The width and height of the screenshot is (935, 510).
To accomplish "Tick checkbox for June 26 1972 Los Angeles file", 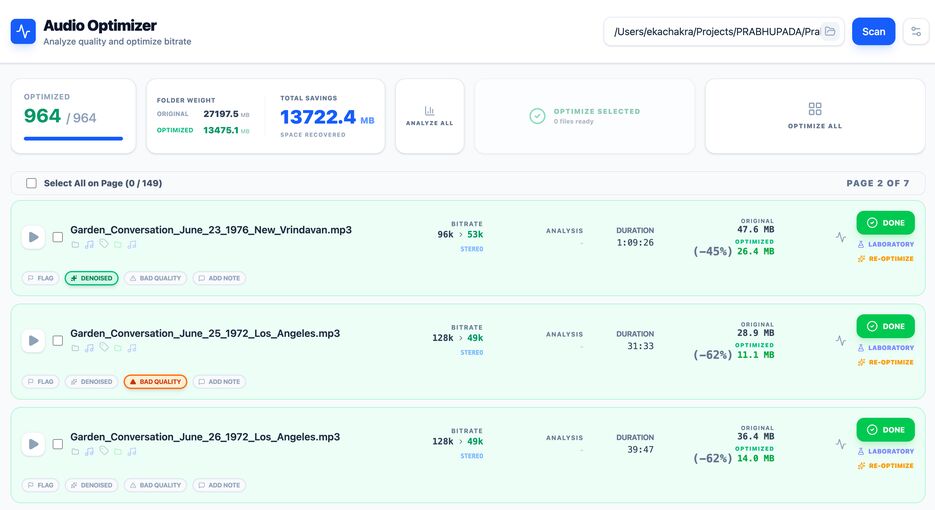I will coord(58,444).
